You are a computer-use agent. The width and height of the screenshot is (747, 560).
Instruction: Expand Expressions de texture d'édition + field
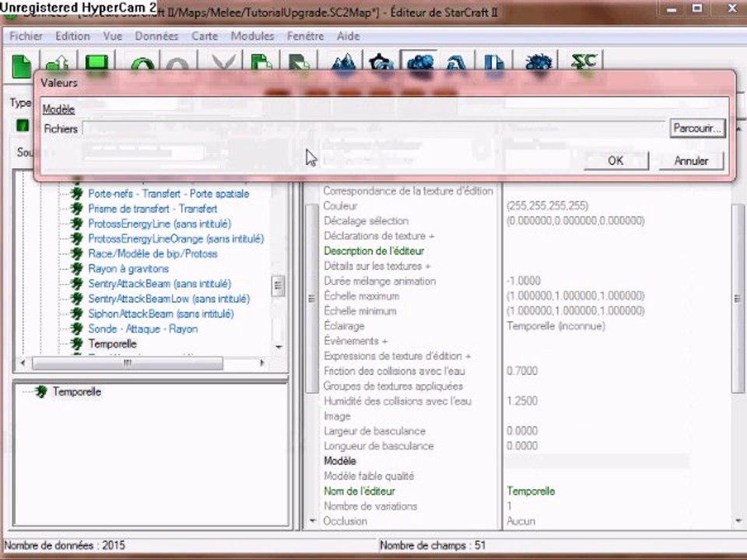coord(398,355)
